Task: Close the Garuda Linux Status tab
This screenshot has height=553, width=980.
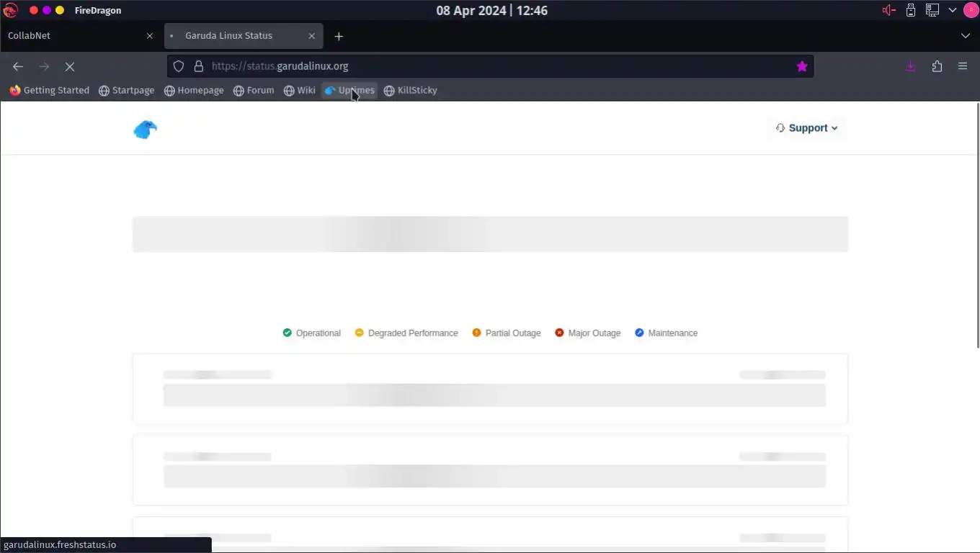Action: point(312,36)
